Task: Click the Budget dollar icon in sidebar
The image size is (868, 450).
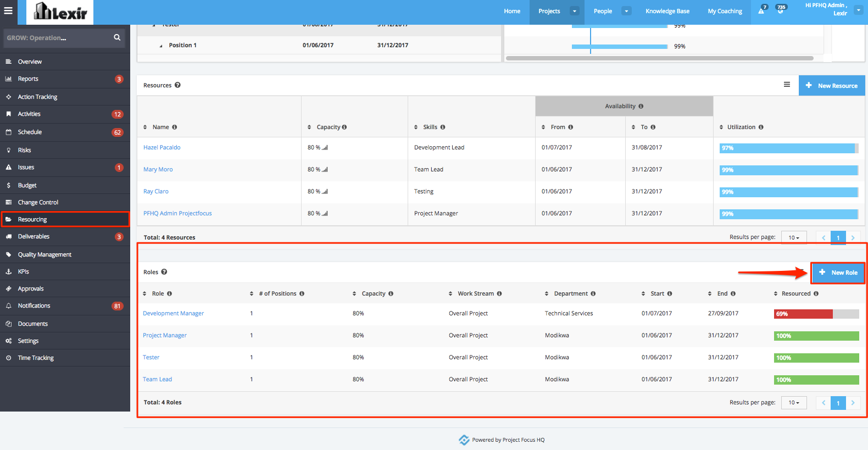Action: (x=8, y=185)
